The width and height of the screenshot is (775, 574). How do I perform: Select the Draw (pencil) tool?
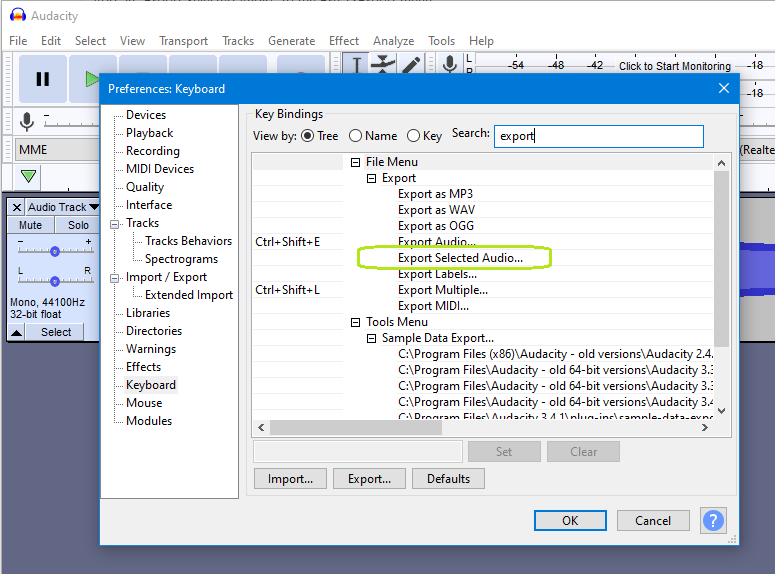click(x=410, y=64)
